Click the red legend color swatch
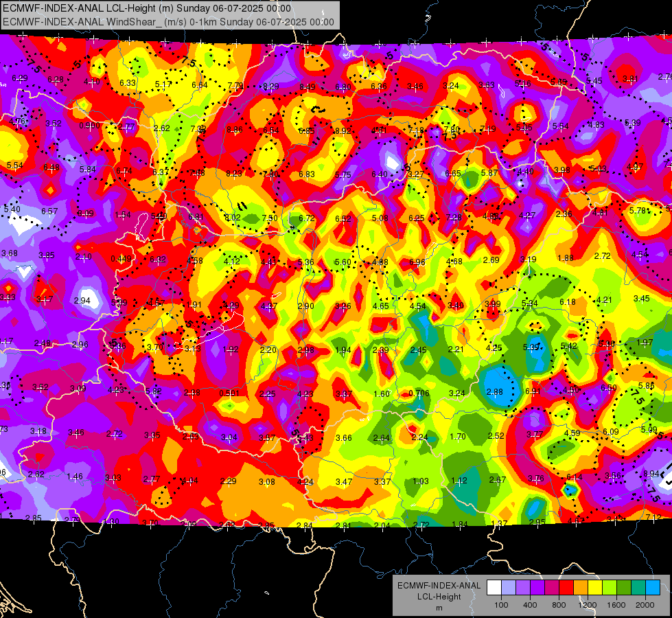Image resolution: width=672 pixels, height=618 pixels. tap(566, 588)
